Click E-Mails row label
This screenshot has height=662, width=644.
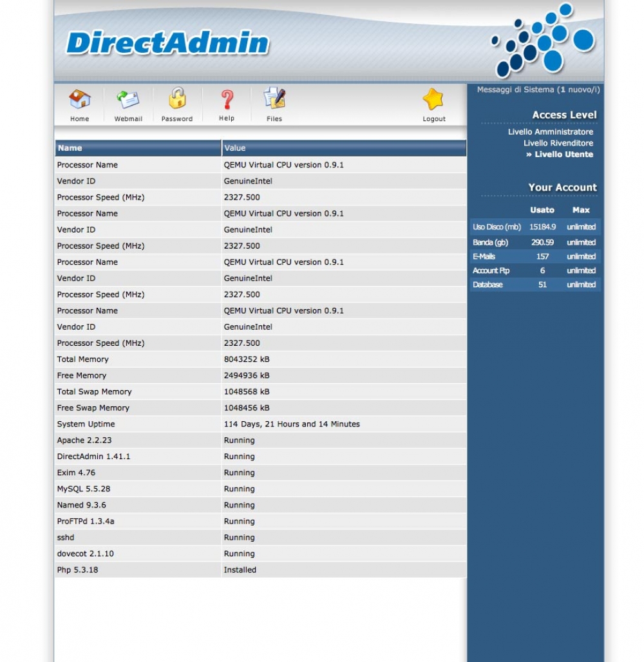[484, 257]
